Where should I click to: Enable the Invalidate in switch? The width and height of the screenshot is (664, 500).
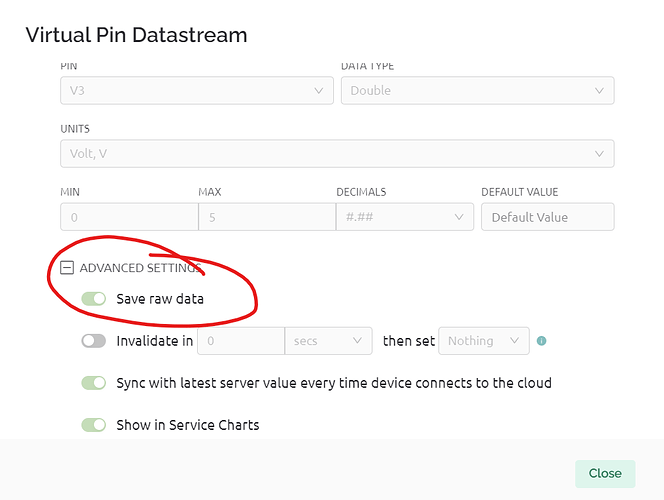[94, 341]
